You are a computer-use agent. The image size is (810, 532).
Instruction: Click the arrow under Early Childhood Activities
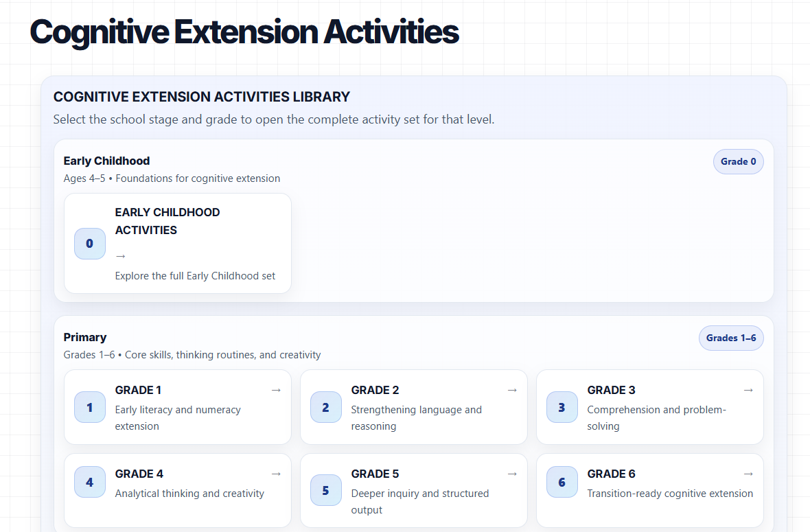click(121, 256)
